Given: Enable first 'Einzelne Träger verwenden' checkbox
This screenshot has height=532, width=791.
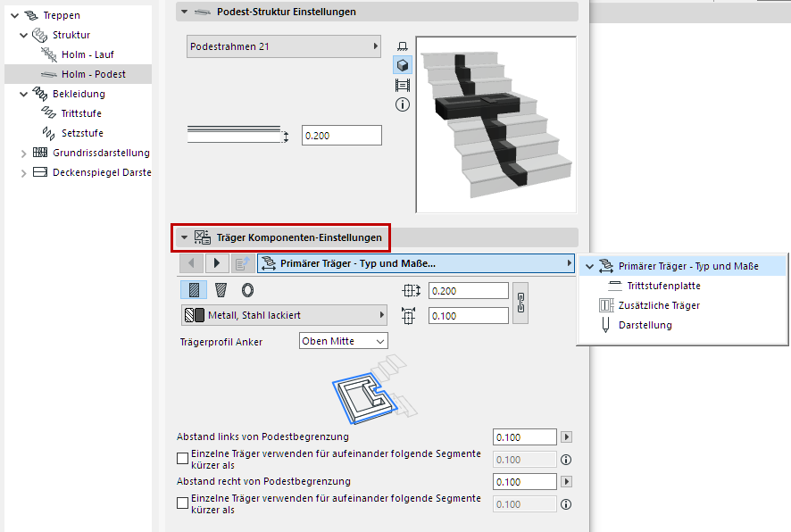Looking at the screenshot, I should (183, 459).
